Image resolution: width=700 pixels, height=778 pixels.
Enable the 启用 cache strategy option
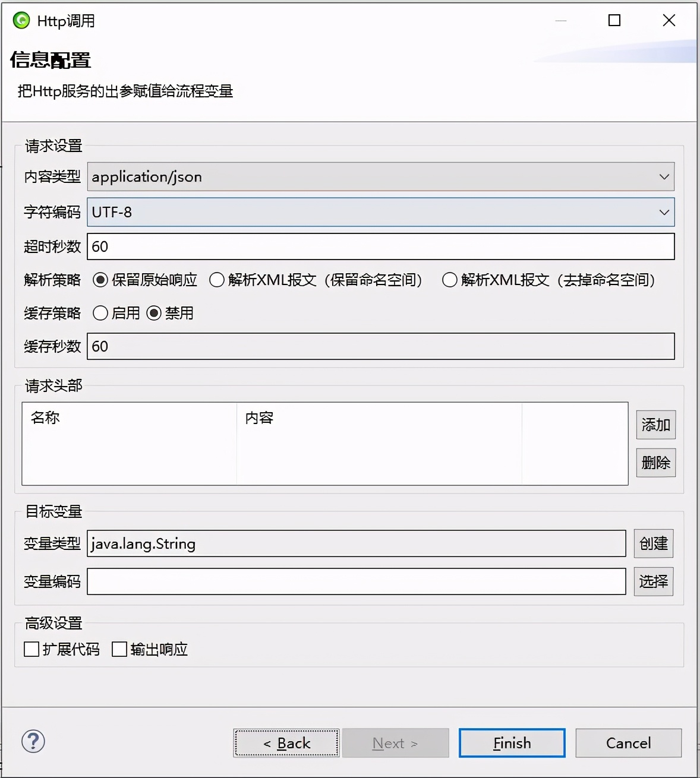pos(100,313)
